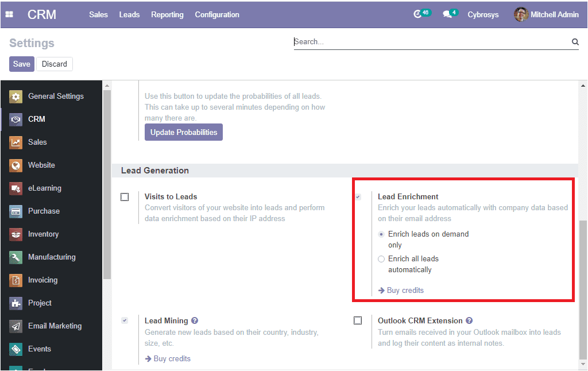Toggle the Lead Enrichment checkbox
This screenshot has width=588, height=371.
pos(358,197)
